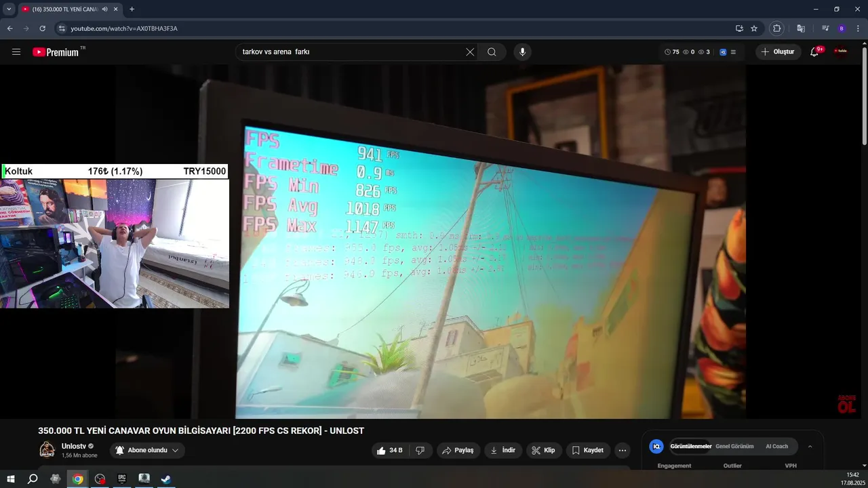Click the Engagement label in vidIQ panel
This screenshot has height=488, width=868.
[674, 466]
